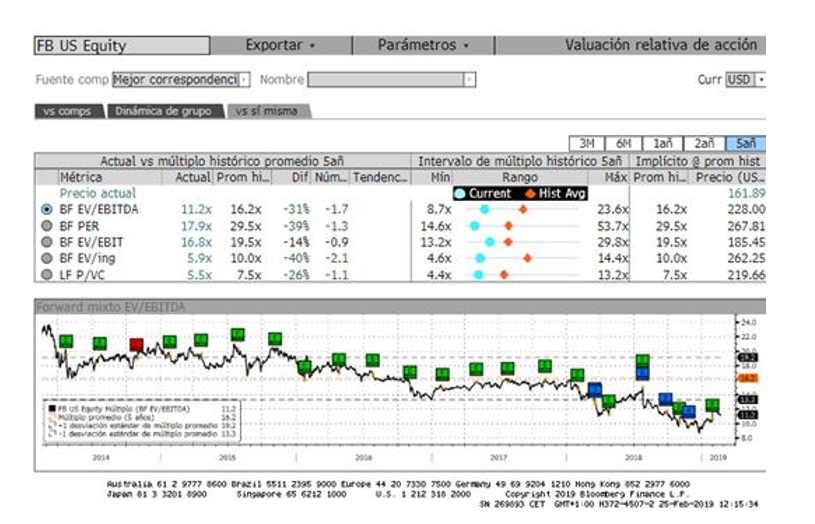Select the BF PER radio button
The height and width of the screenshot is (524, 815).
(x=47, y=226)
